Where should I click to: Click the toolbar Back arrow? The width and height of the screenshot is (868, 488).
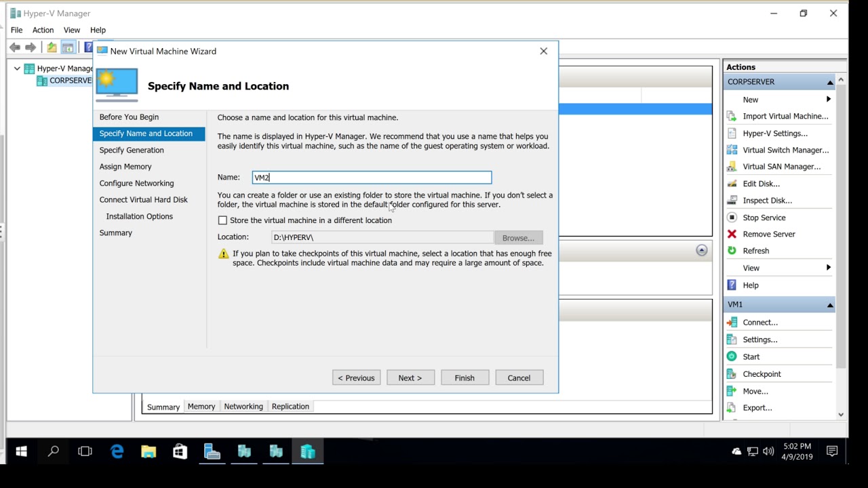[x=15, y=47]
